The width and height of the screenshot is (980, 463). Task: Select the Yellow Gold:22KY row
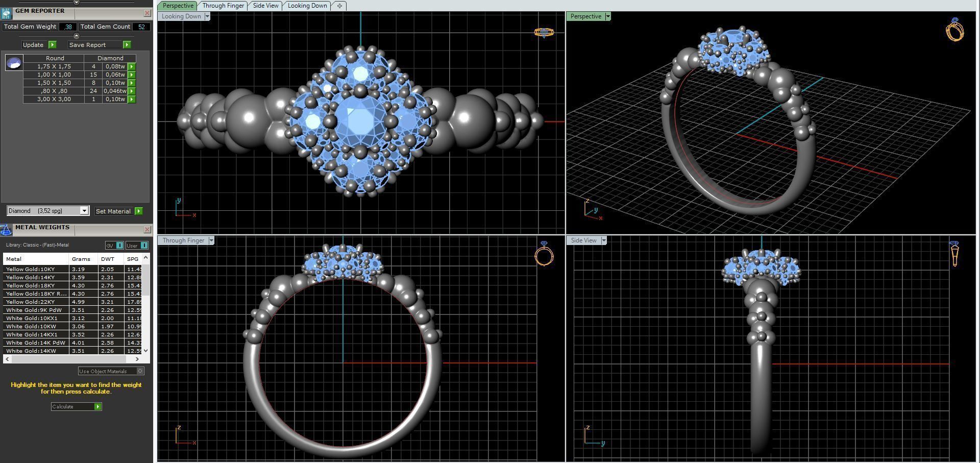point(73,302)
